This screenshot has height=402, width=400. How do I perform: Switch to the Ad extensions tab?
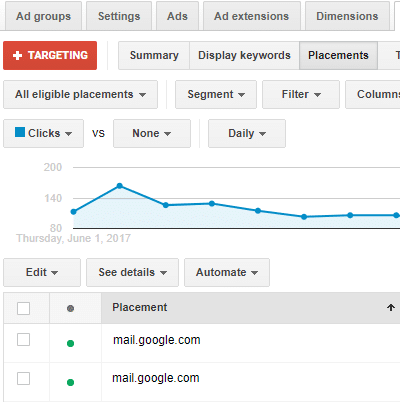coord(252,16)
